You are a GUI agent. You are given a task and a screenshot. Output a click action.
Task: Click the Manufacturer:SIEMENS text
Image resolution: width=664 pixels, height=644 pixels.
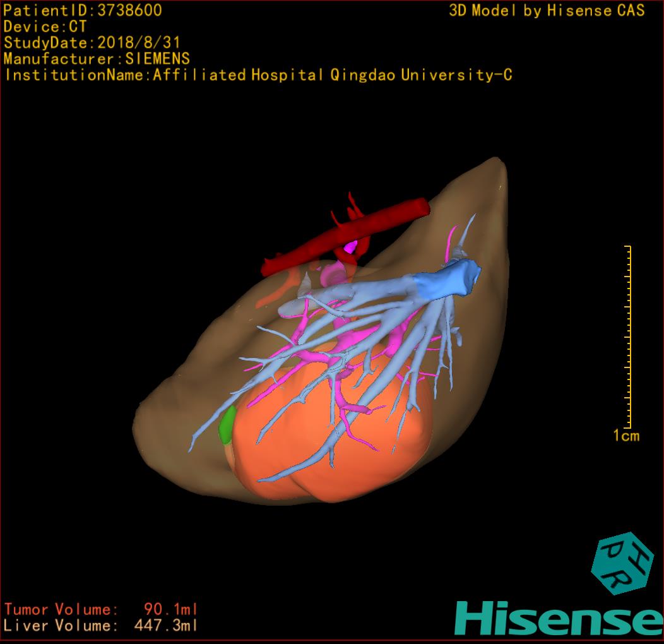[x=97, y=59]
